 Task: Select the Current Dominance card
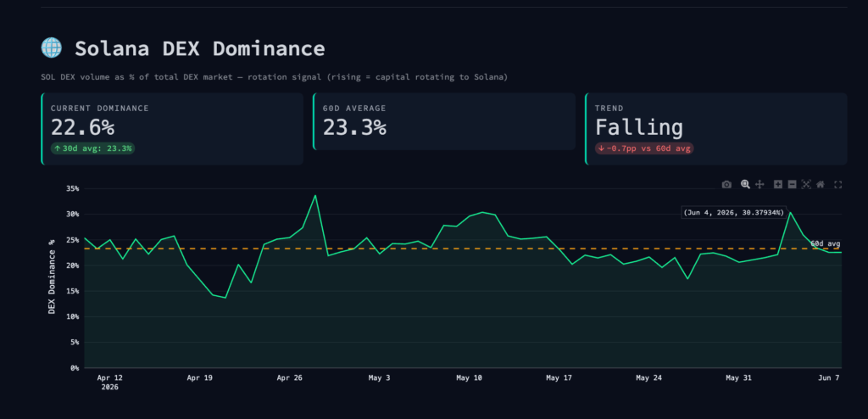coord(172,129)
